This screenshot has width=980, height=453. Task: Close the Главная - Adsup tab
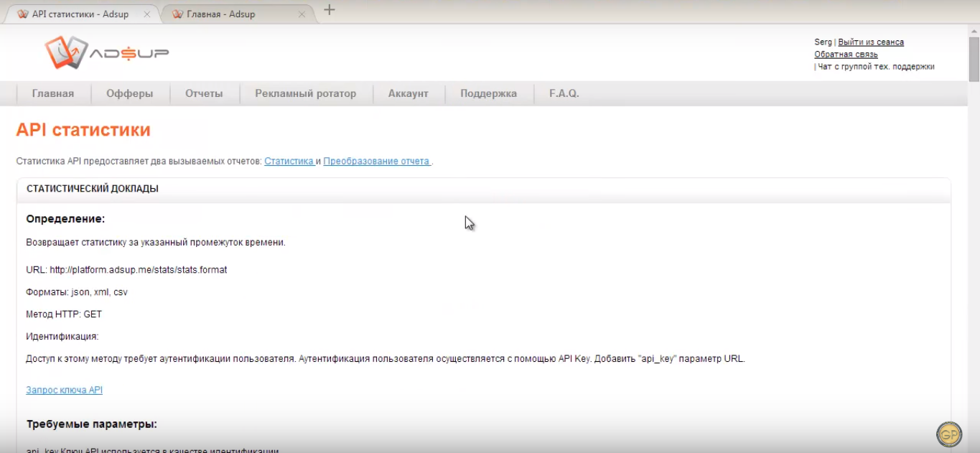[x=302, y=14]
